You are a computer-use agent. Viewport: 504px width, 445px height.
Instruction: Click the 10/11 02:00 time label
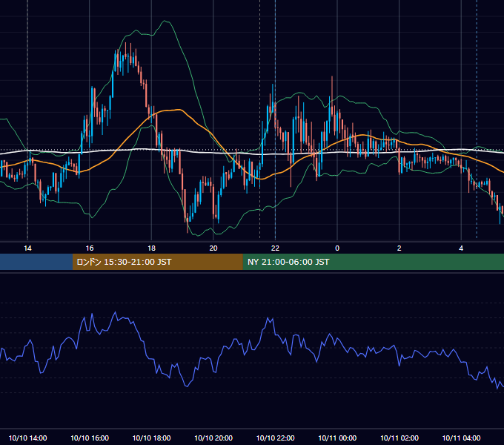pos(399,438)
